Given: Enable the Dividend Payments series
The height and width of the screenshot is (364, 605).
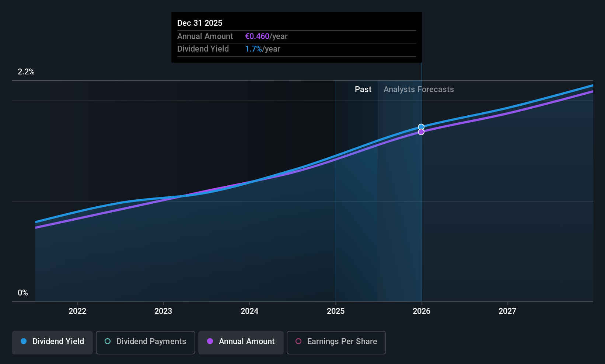Looking at the screenshot, I should [146, 342].
